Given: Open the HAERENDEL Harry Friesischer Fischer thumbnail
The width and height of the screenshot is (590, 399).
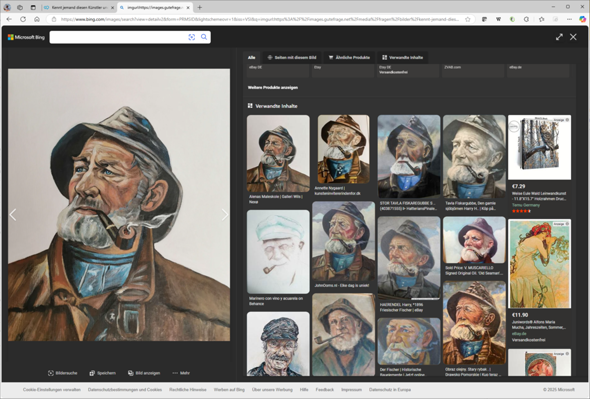Looking at the screenshot, I should (409, 258).
